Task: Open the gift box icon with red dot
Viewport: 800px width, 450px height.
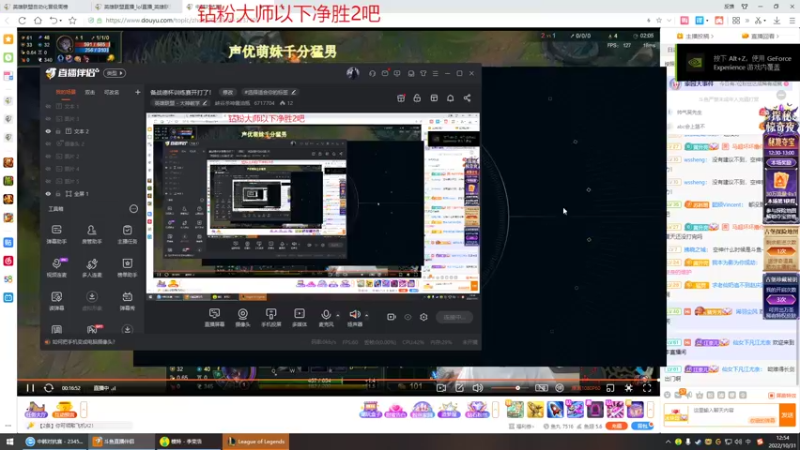Action: click(401, 98)
